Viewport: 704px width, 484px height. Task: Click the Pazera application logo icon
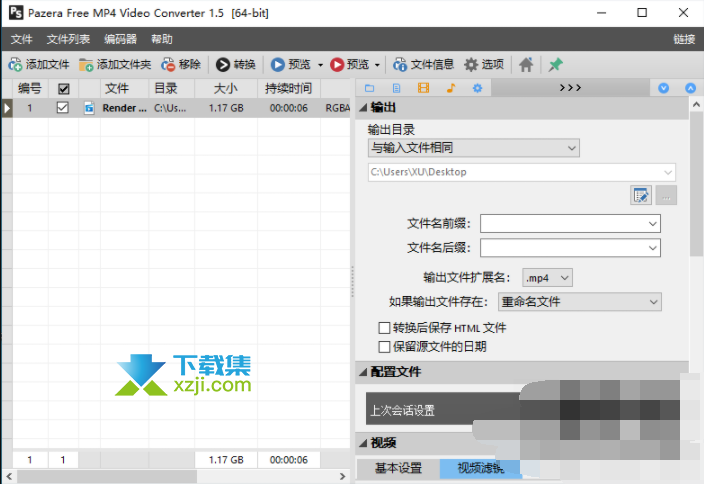[16, 13]
